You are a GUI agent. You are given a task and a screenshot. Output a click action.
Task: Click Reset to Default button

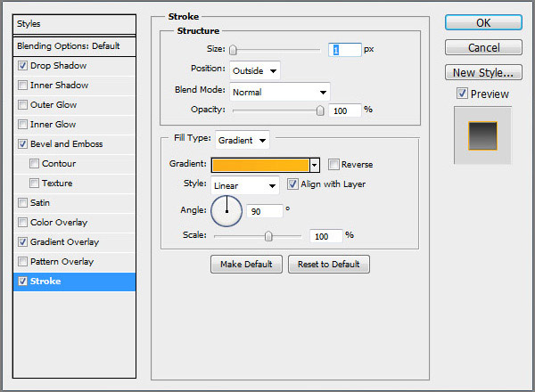pos(328,265)
